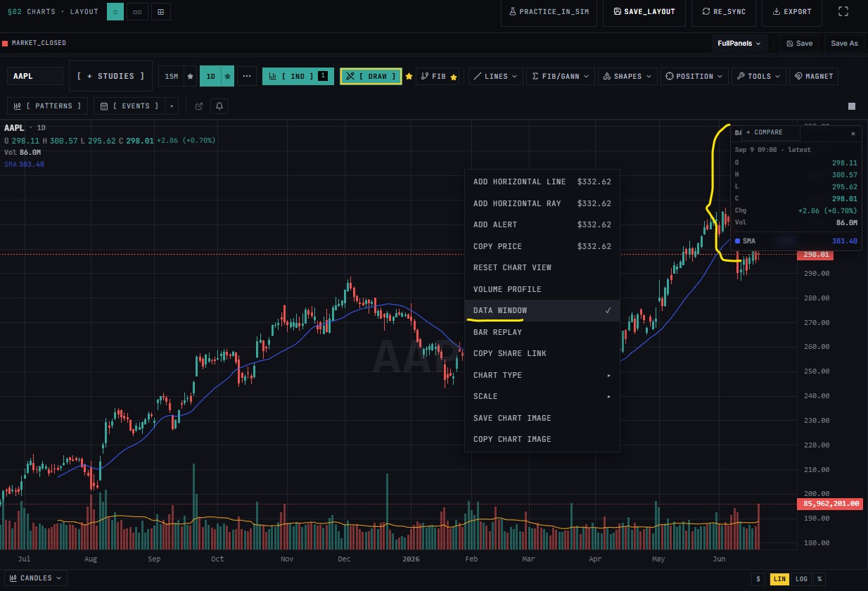Uncheck DATA WINDOW in the context menu
Viewport: 868px width, 591px height.
tap(542, 310)
